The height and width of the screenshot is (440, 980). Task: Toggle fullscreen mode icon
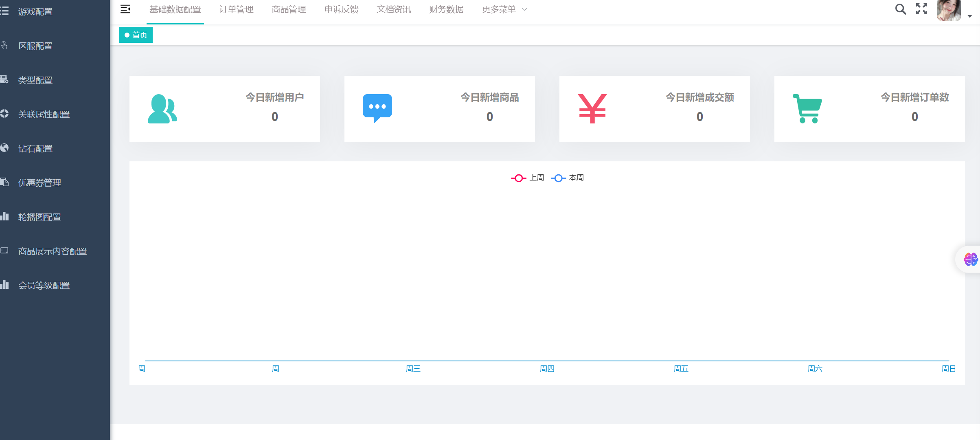coord(922,9)
